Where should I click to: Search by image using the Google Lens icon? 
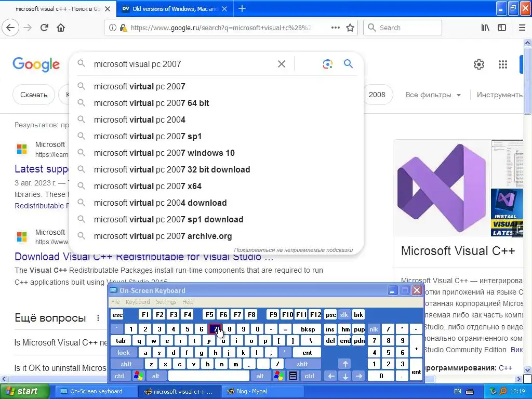[327, 64]
